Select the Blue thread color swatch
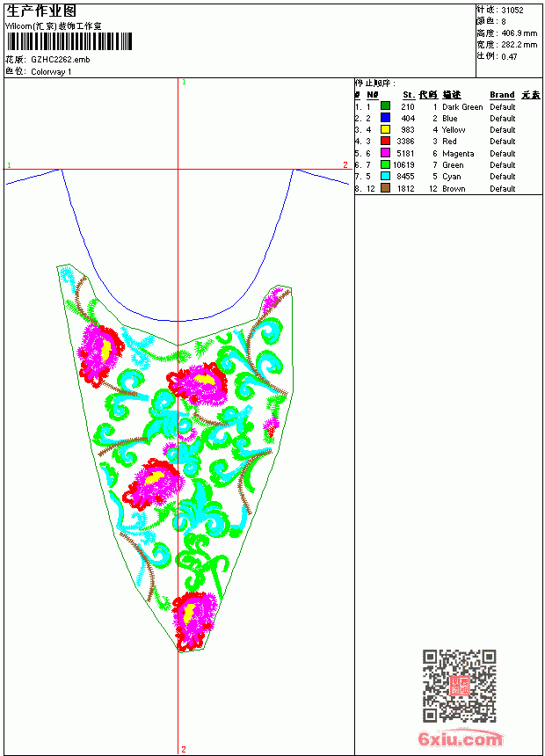The height and width of the screenshot is (756, 545). click(x=385, y=117)
